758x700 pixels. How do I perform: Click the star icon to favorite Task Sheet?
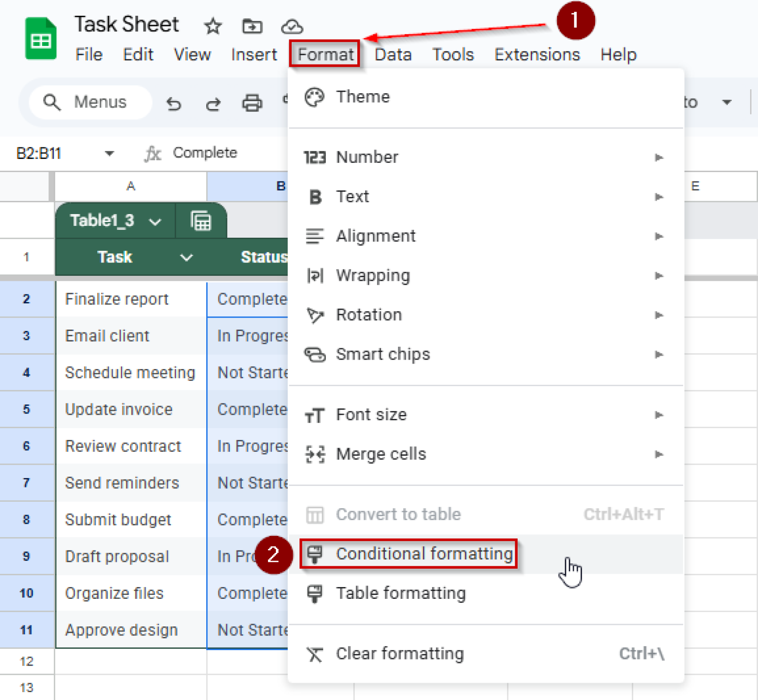point(212,27)
